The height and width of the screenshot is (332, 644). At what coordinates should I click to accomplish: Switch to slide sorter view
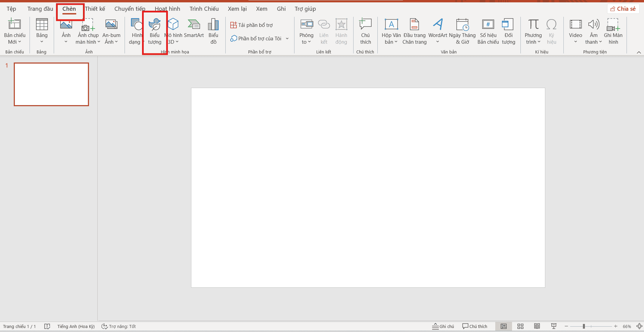coord(520,326)
